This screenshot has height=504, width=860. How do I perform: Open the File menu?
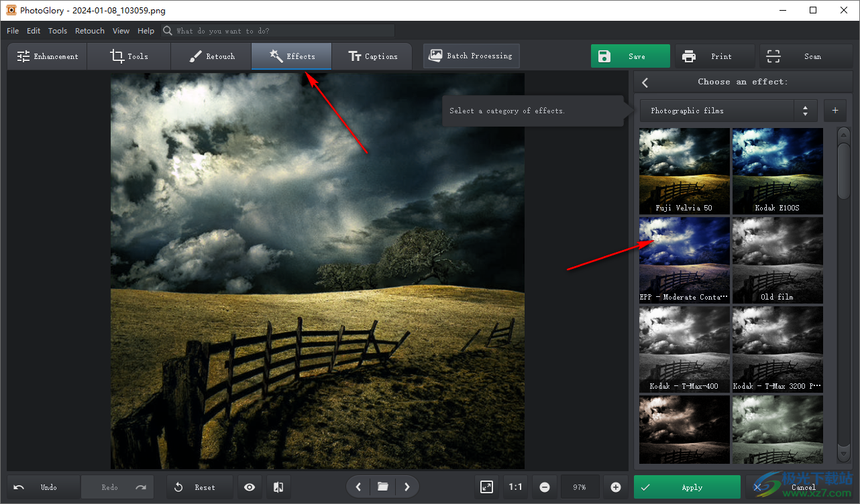click(x=13, y=31)
